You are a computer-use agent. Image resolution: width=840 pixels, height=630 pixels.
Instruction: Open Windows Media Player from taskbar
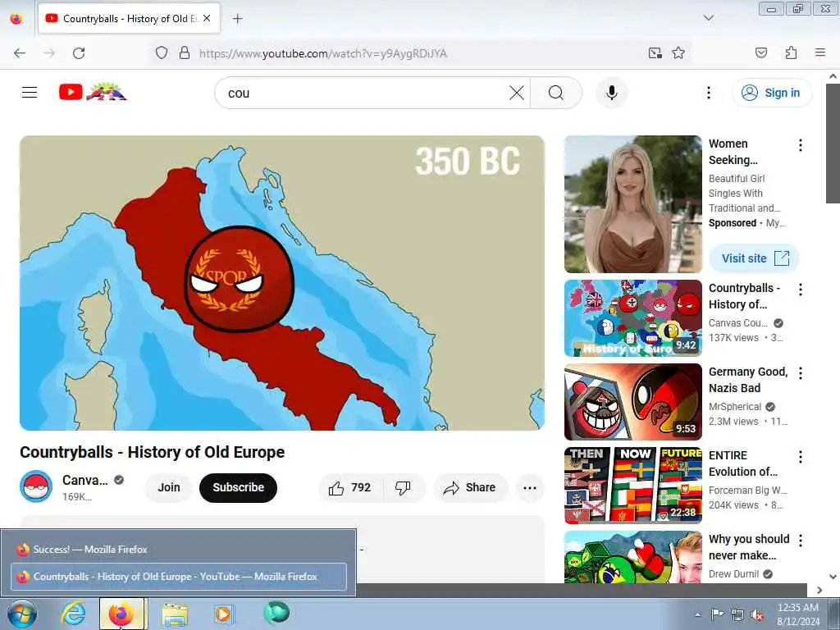(223, 614)
